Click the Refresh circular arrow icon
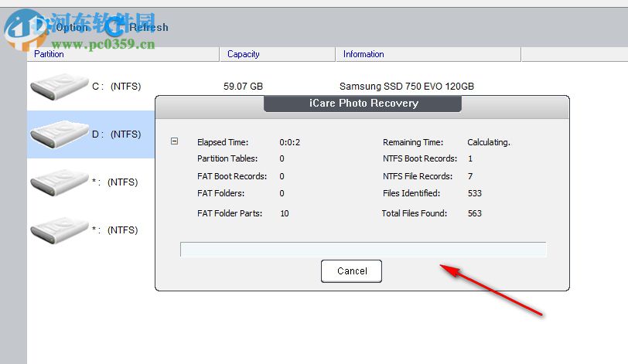Image resolution: width=628 pixels, height=364 pixels. pyautogui.click(x=115, y=26)
